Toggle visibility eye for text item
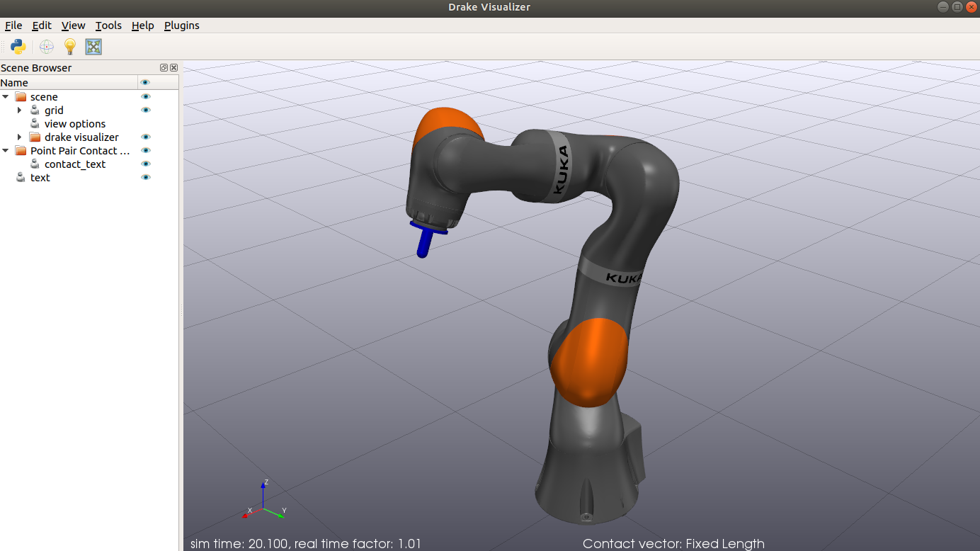The image size is (980, 551). point(146,178)
